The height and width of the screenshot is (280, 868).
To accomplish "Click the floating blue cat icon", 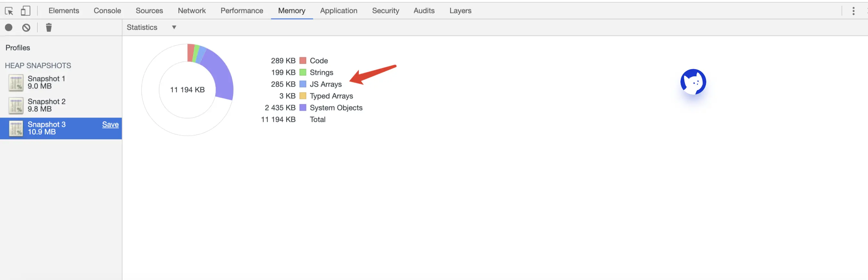I will [693, 82].
